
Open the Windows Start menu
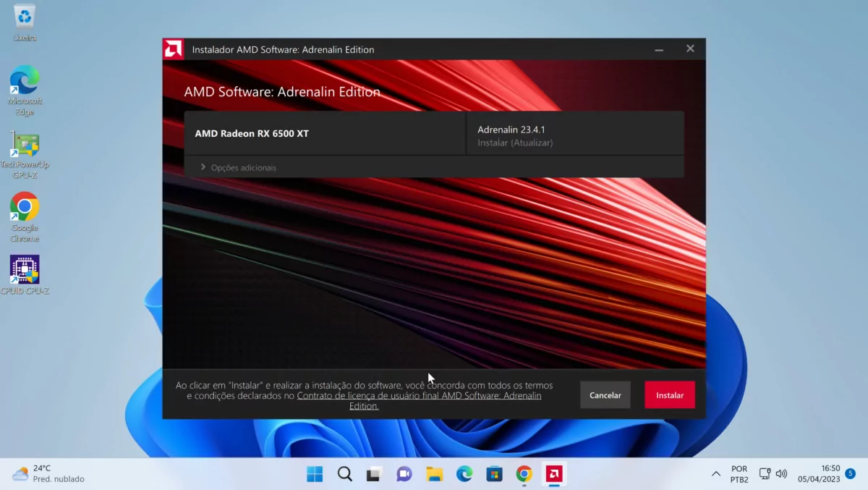[315, 474]
